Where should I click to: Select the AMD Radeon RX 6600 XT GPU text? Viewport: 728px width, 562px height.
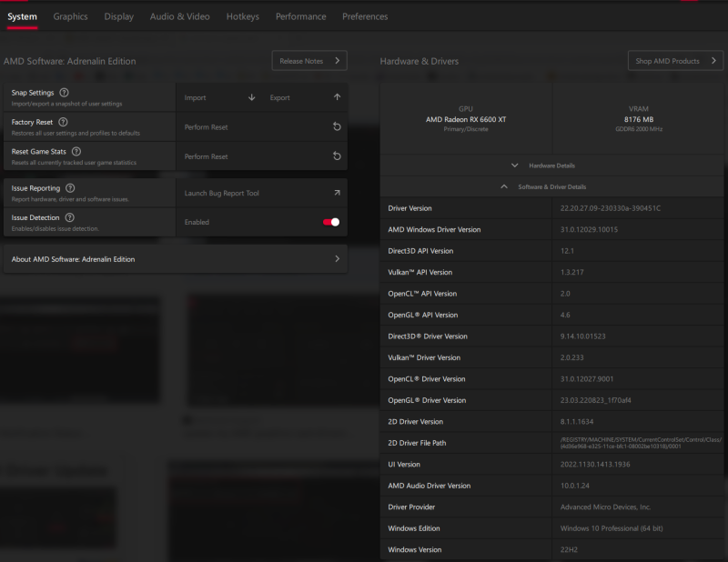coord(466,119)
